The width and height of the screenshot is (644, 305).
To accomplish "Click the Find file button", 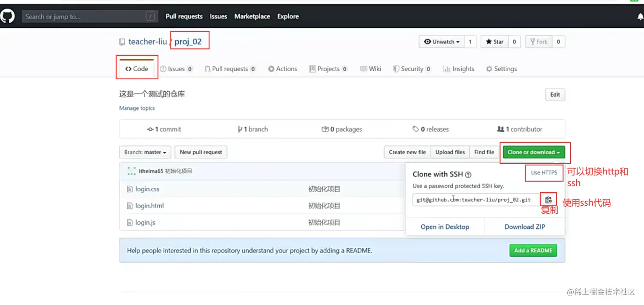I will tap(484, 152).
